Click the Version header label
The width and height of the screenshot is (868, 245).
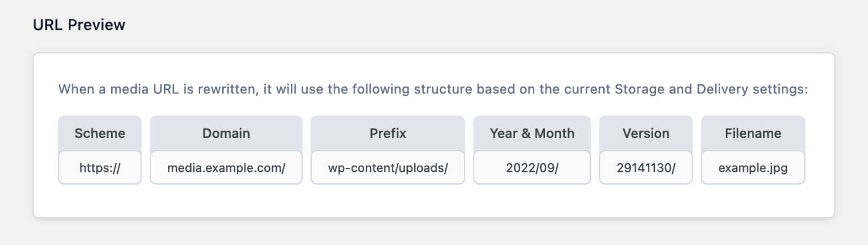click(646, 133)
